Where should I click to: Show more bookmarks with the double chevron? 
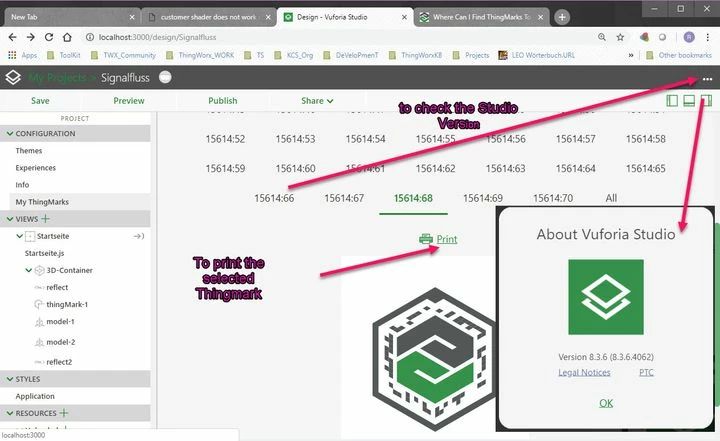point(631,55)
